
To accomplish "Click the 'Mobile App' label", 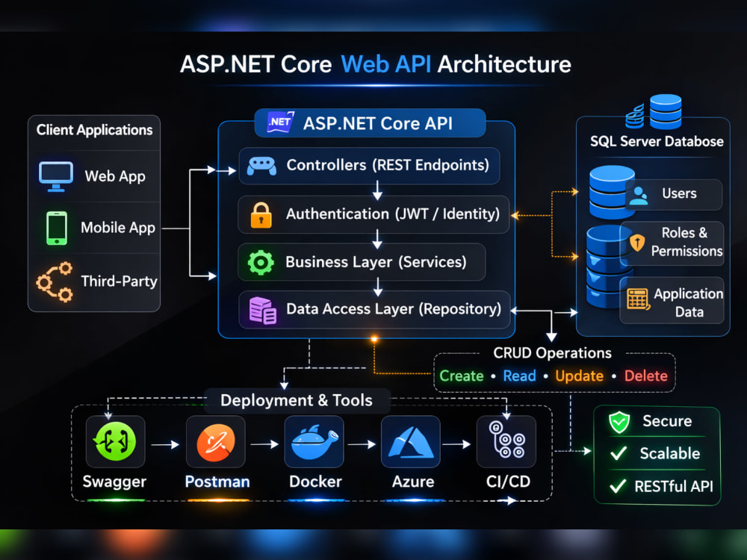I will coord(118,228).
